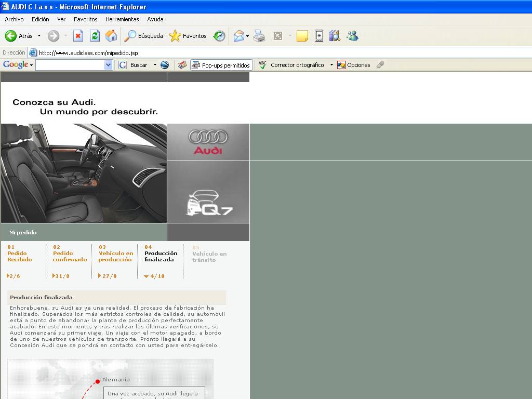Screen dimensions: 532x399
Task: Open the Atrás history dropdown arrow
Action: [x=39, y=36]
